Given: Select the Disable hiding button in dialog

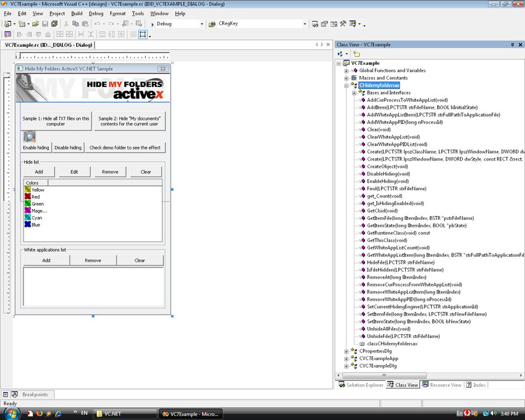Looking at the screenshot, I should click(x=68, y=148).
